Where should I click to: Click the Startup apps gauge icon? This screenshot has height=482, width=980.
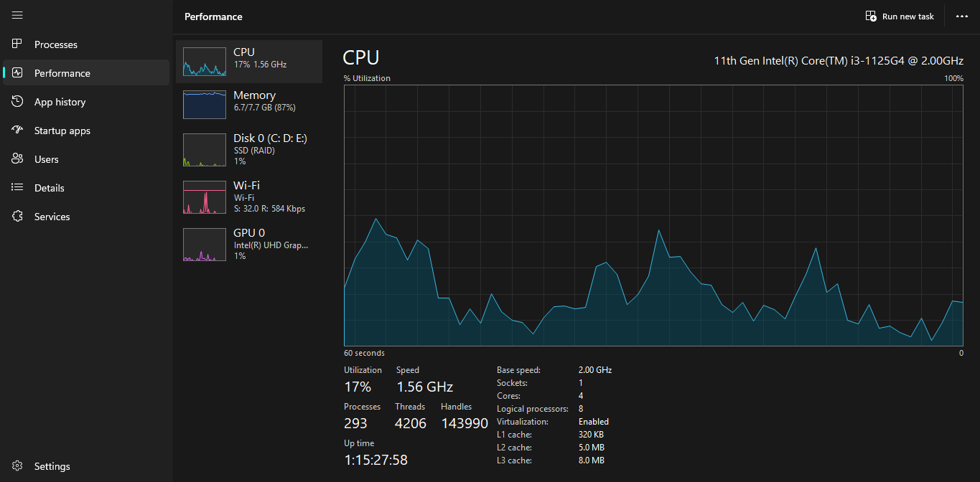pos(18,131)
